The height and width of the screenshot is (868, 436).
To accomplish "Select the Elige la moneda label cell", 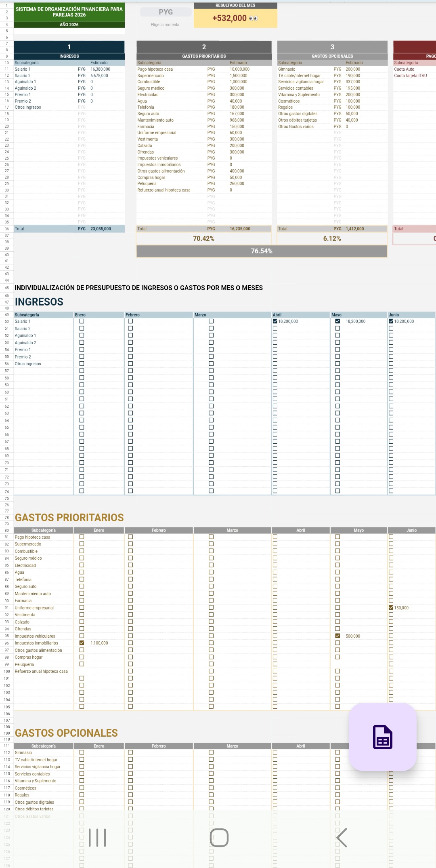I will click(165, 25).
